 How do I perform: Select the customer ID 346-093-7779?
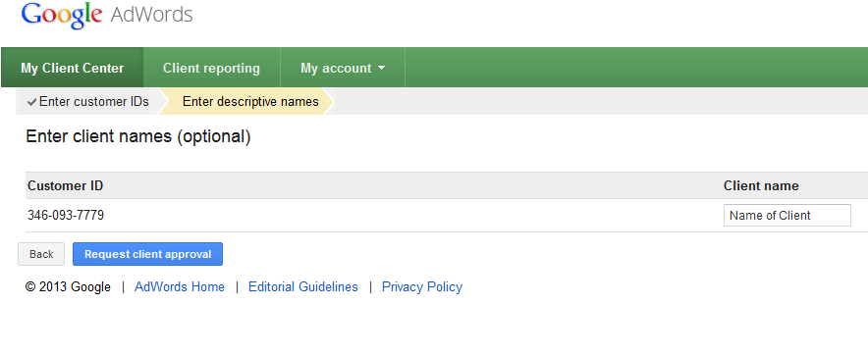[x=66, y=215]
